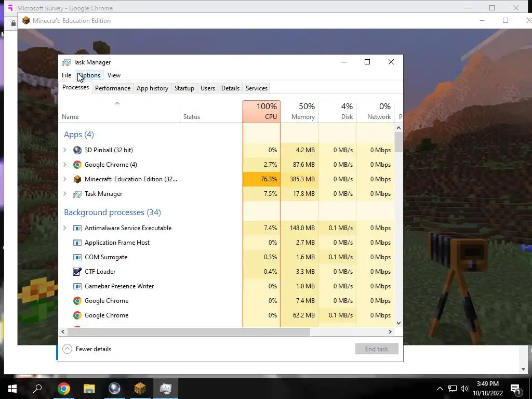The image size is (532, 399).
Task: Select the Processes tab
Action: [75, 87]
